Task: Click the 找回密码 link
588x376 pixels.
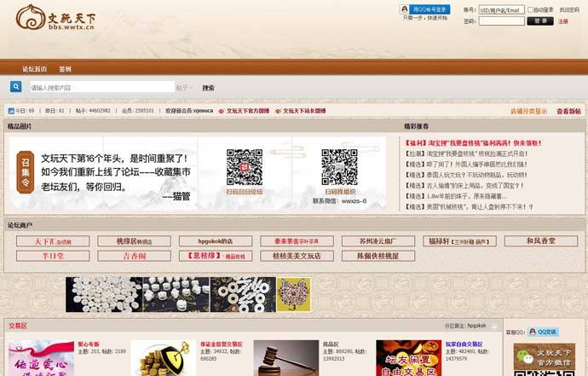Action: click(569, 10)
